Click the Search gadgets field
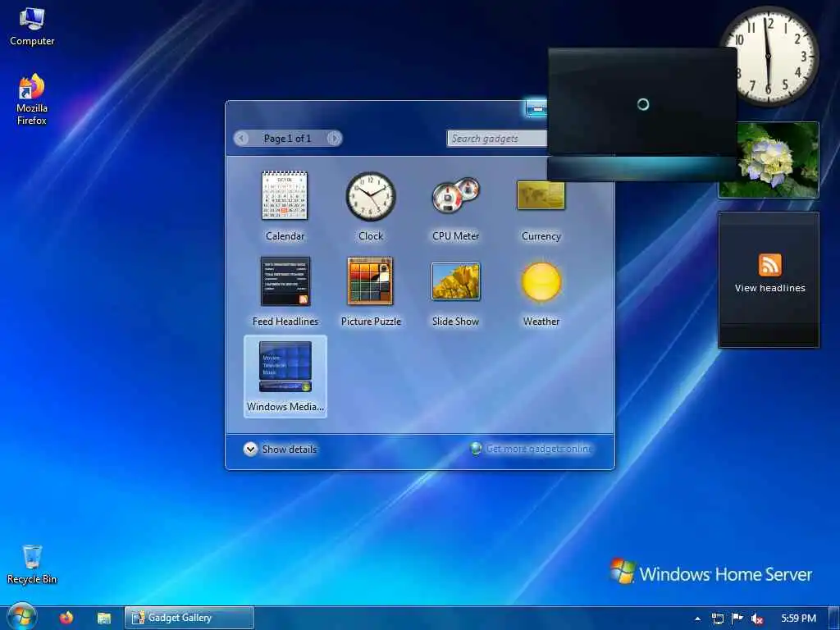 pyautogui.click(x=496, y=138)
